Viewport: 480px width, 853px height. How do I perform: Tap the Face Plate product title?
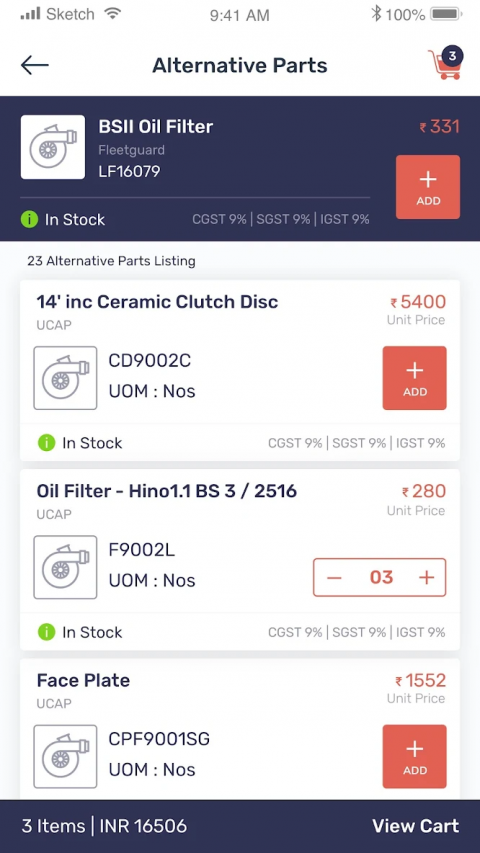[83, 681]
